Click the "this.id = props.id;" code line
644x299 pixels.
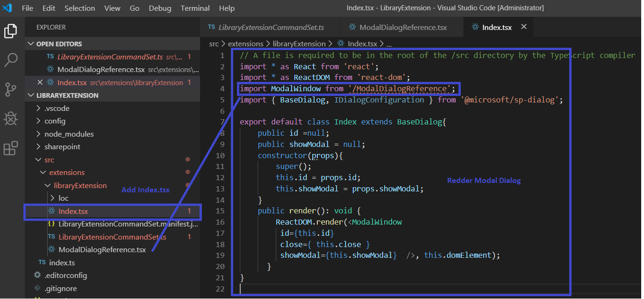[318, 178]
